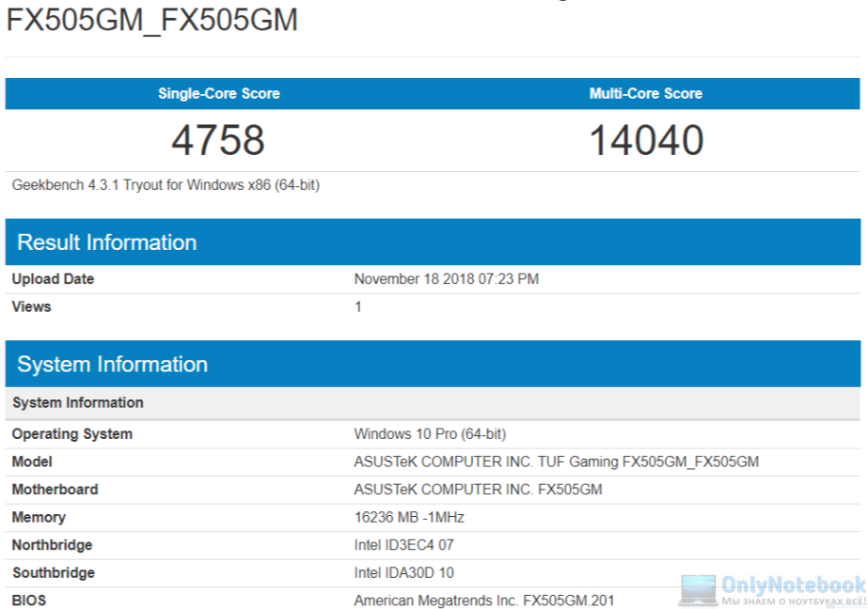Screen dimensions: 868x609
Task: Select the 16236 MB memory value
Action: pos(409,517)
